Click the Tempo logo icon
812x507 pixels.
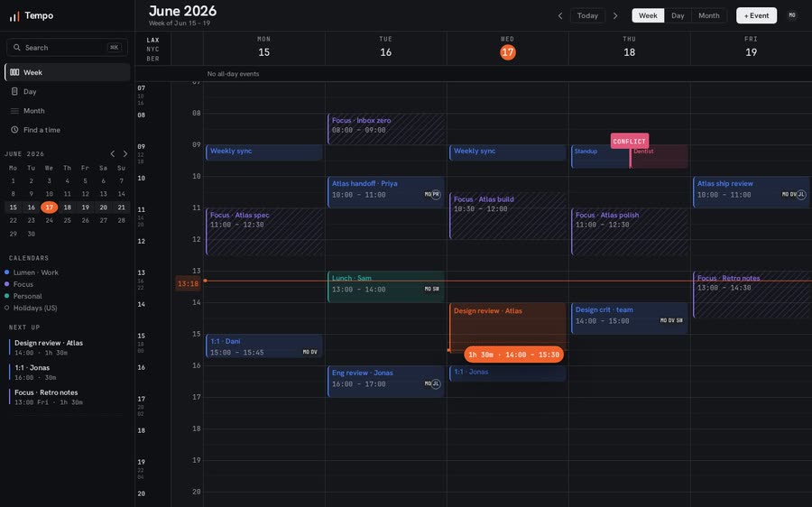click(x=14, y=16)
